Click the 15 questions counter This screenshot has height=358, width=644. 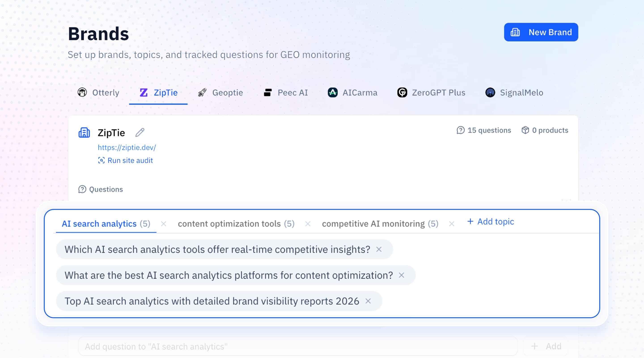[483, 130]
